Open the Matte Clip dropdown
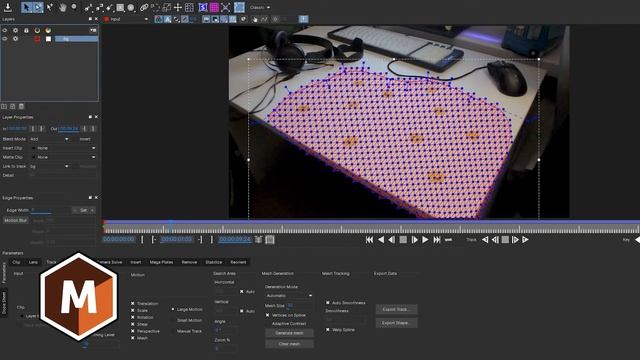The width and height of the screenshot is (640, 360). tap(63, 157)
